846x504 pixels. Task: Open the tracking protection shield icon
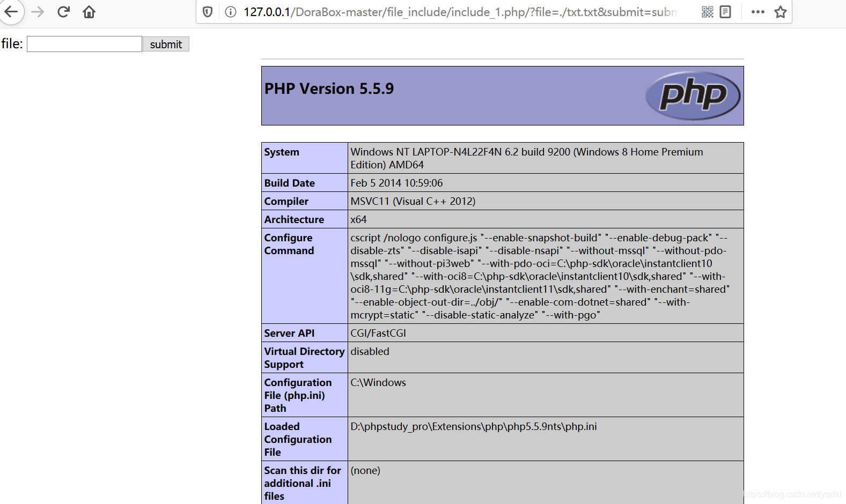(208, 12)
